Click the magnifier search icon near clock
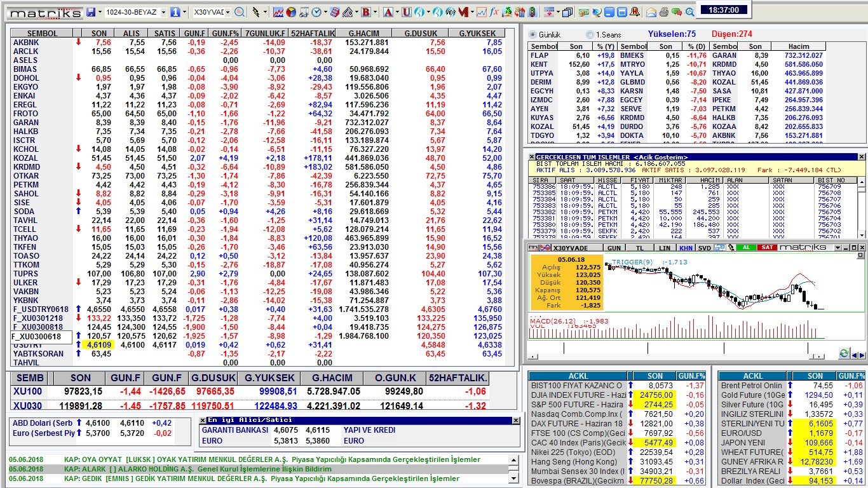Image resolution: width=868 pixels, height=488 pixels. pyautogui.click(x=690, y=12)
